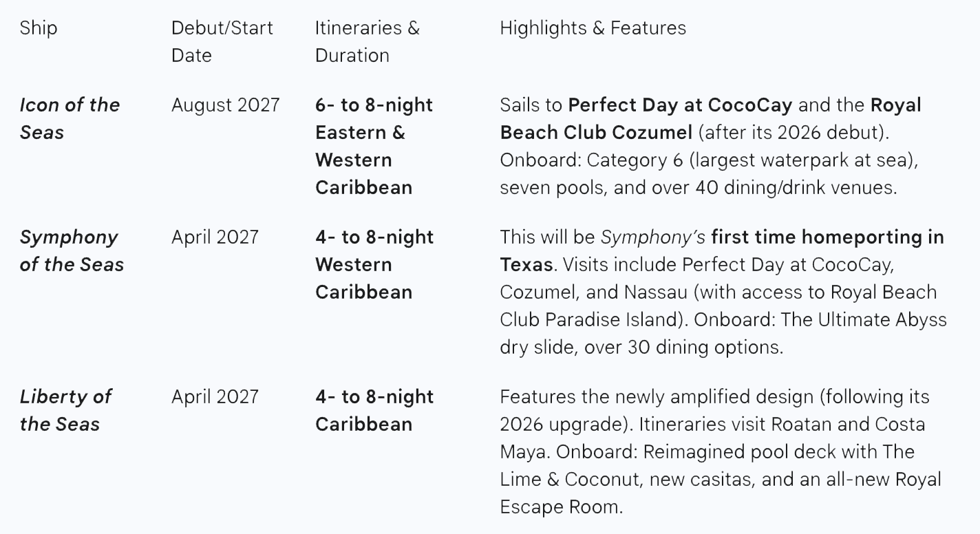980x534 pixels.
Task: Click the "August 2027" date cell
Action: click(225, 105)
